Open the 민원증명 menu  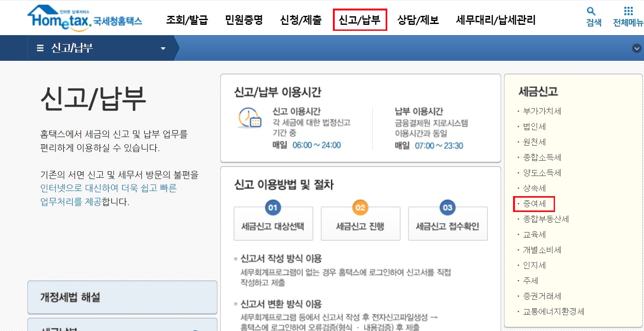(x=244, y=20)
